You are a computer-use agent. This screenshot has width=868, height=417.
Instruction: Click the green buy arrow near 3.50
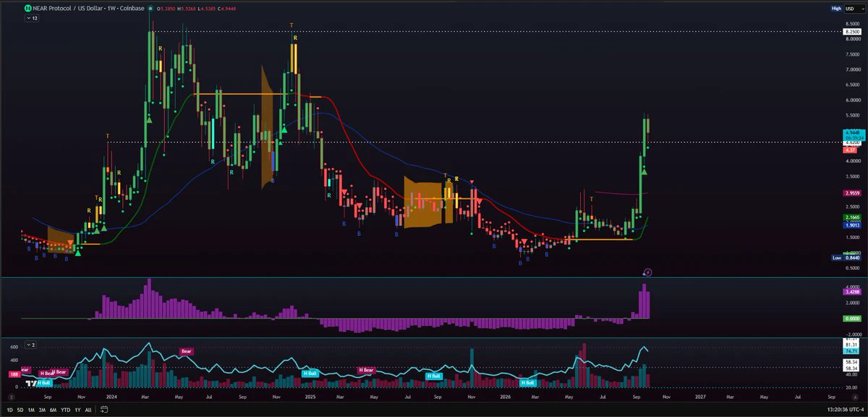[x=644, y=171]
